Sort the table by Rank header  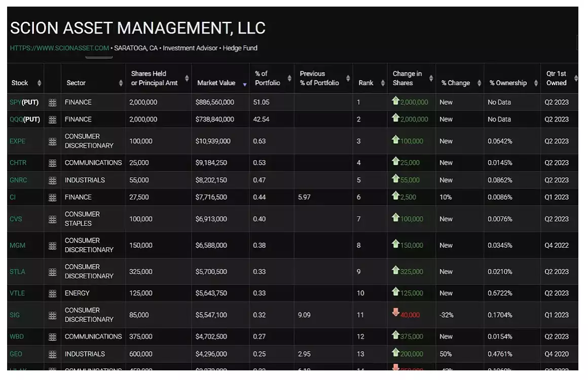(366, 83)
